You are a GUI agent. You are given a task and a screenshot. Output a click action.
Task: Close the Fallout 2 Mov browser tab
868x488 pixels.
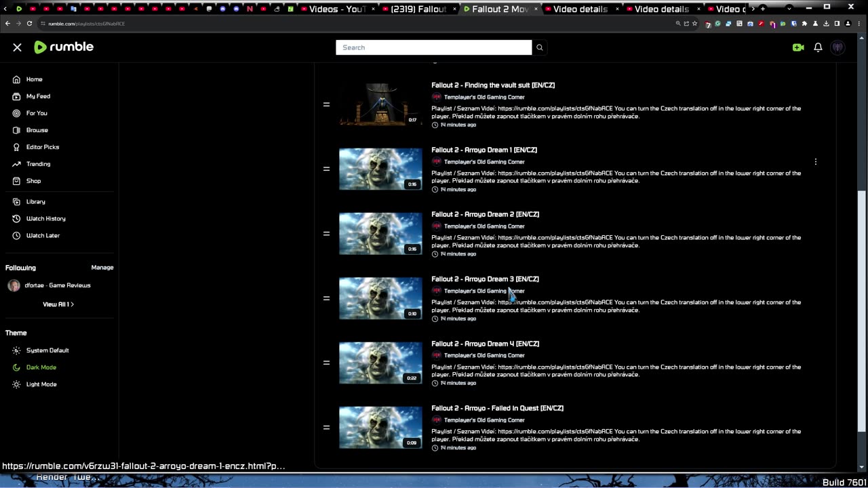[536, 9]
